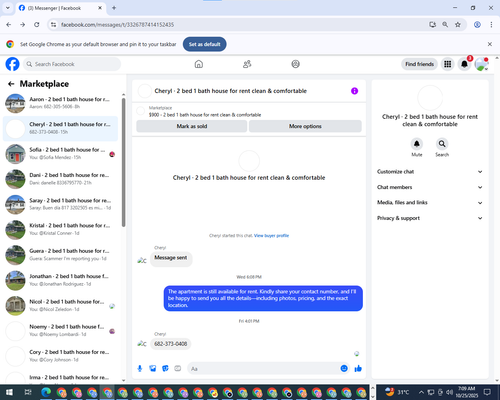This screenshot has height=400, width=500.
Task: Search in conversation with magnifier icon
Action: point(442,144)
